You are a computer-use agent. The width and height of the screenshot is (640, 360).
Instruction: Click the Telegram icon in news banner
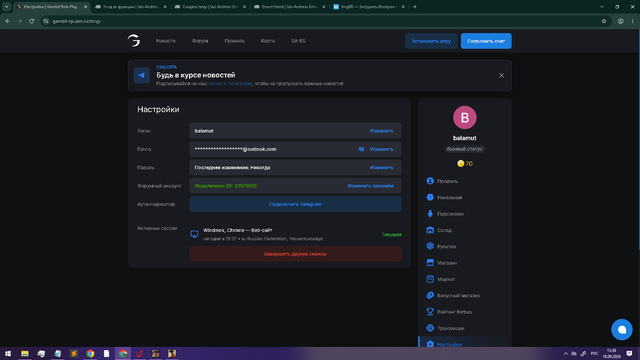pyautogui.click(x=142, y=76)
